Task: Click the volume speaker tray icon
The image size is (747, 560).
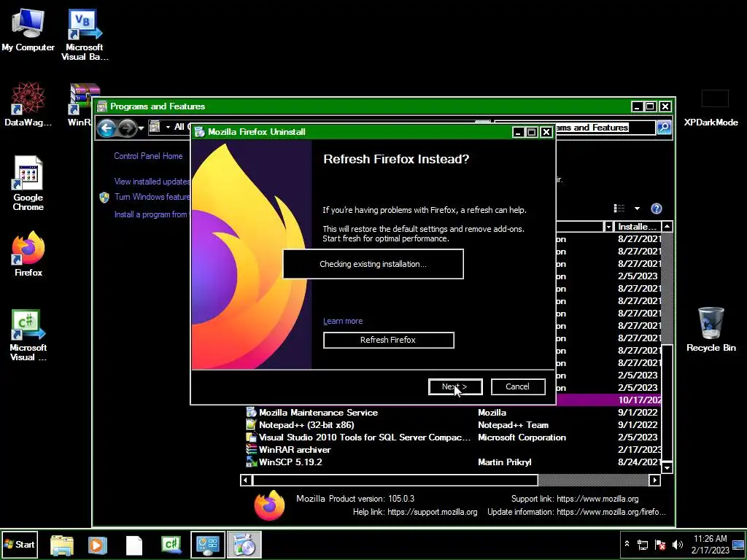Action: click(x=677, y=545)
